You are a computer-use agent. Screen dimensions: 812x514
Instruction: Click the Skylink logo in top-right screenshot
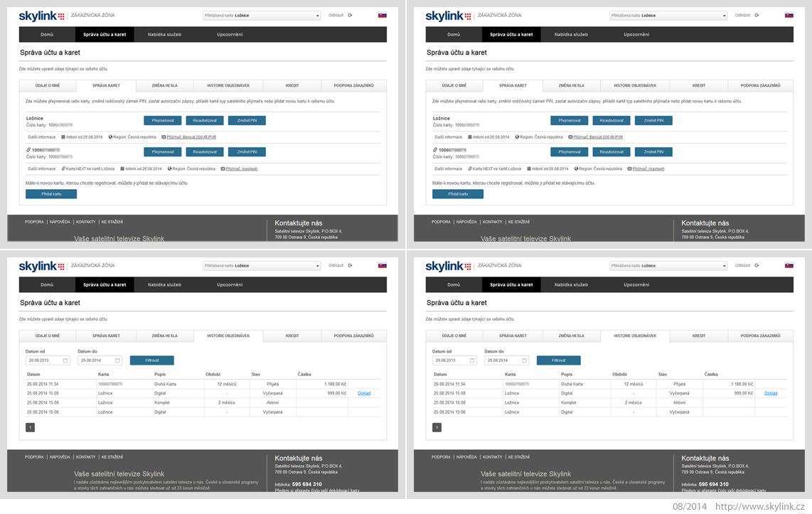[x=448, y=16]
